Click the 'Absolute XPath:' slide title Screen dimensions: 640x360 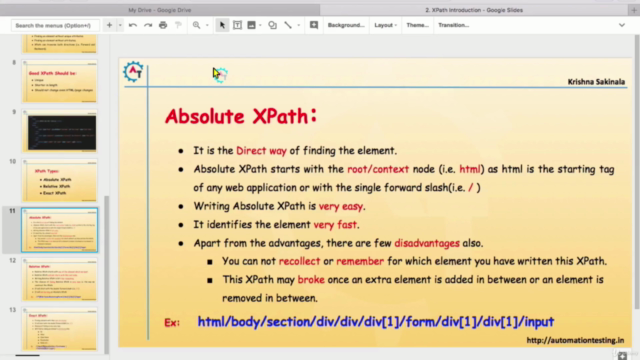pyautogui.click(x=241, y=116)
